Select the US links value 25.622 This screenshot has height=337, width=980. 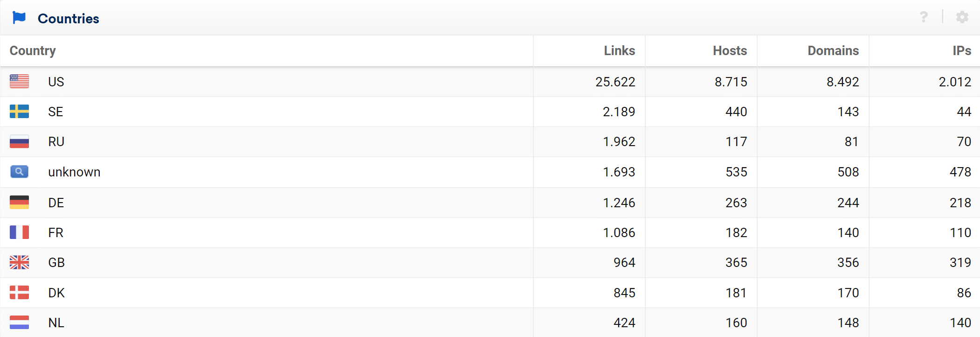click(x=615, y=82)
